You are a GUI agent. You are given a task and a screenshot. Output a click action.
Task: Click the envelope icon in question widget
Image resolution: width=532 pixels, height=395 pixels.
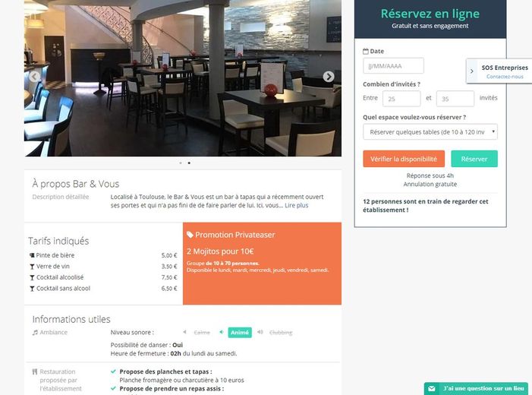[431, 388]
